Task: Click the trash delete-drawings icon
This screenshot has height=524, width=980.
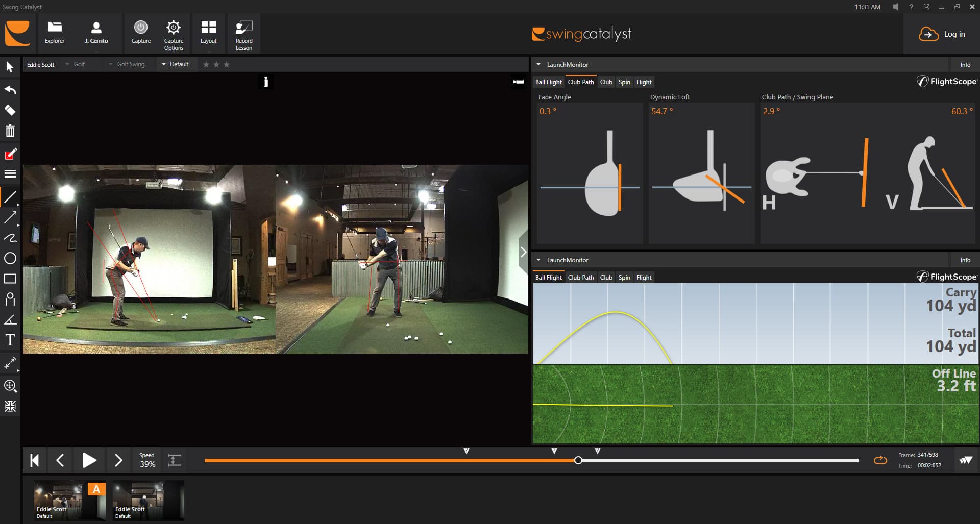Action: click(10, 131)
